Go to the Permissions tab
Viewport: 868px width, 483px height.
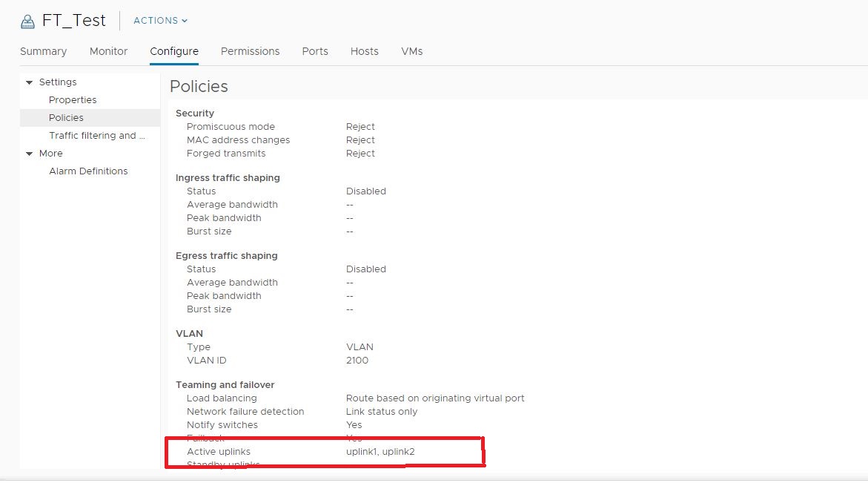[250, 51]
